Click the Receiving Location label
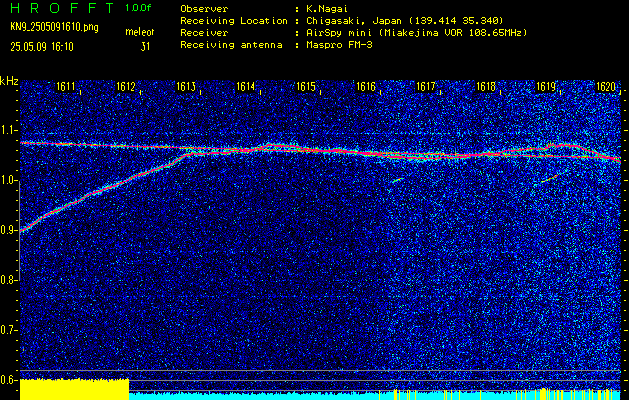Image resolution: width=629 pixels, height=400 pixels. coord(234,21)
